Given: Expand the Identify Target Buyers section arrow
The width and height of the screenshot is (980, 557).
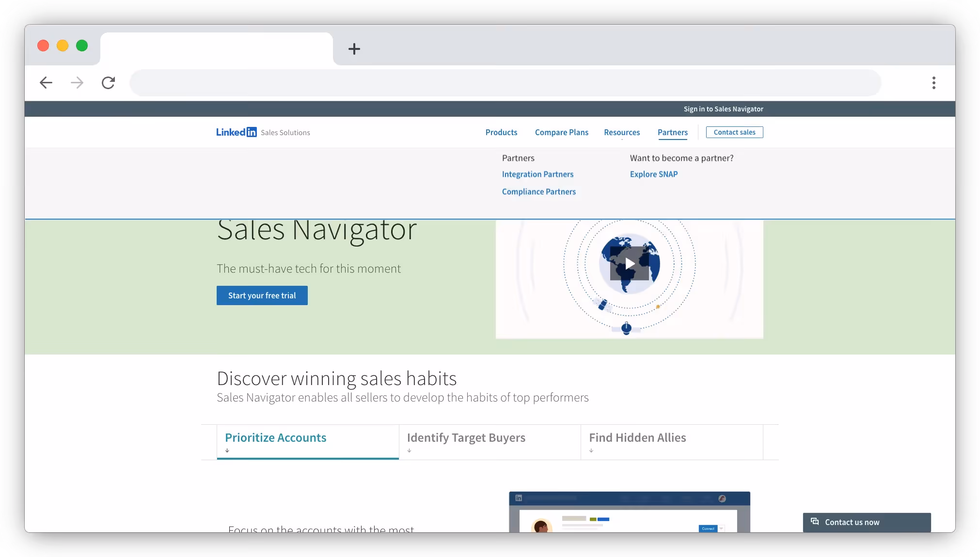Looking at the screenshot, I should [x=409, y=451].
